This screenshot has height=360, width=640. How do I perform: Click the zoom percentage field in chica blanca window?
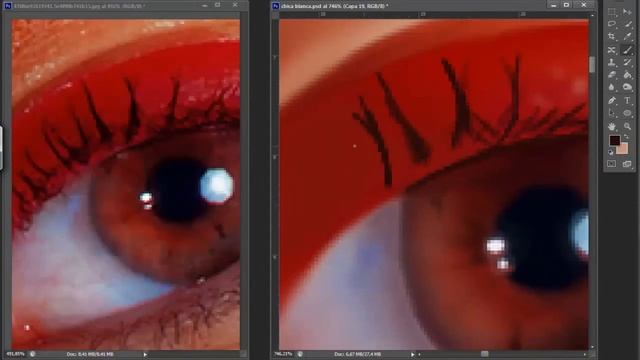point(282,354)
